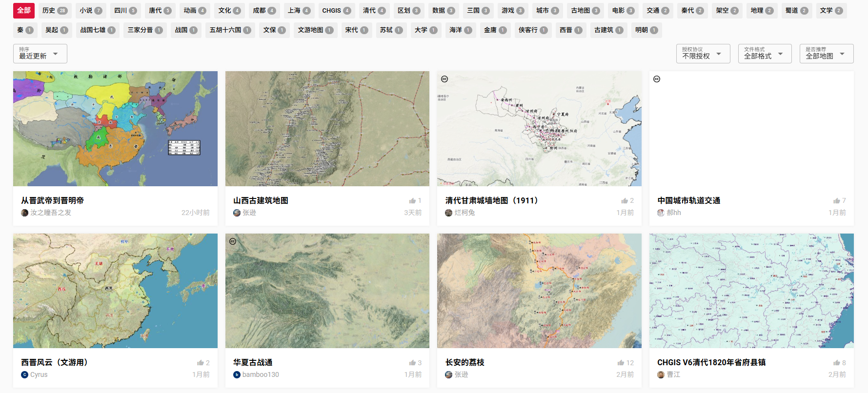
Task: Click the thumbs-up icon on 山西古建筑地图
Action: point(412,201)
